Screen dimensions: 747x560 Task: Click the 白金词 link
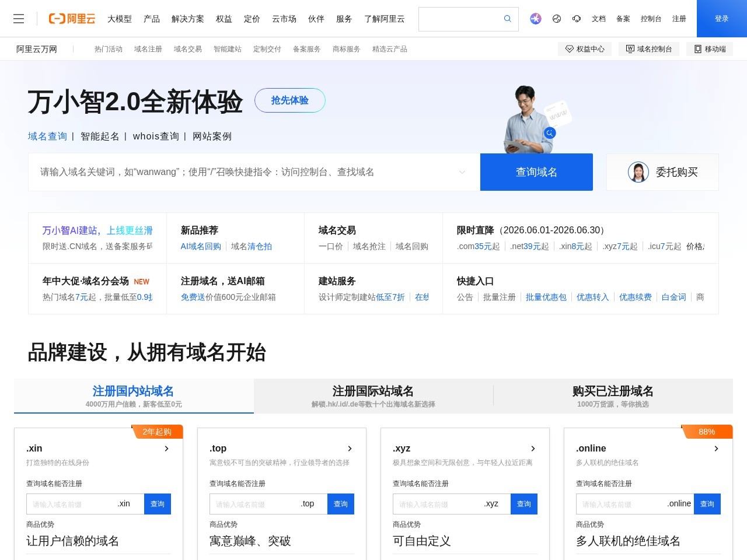tap(674, 297)
